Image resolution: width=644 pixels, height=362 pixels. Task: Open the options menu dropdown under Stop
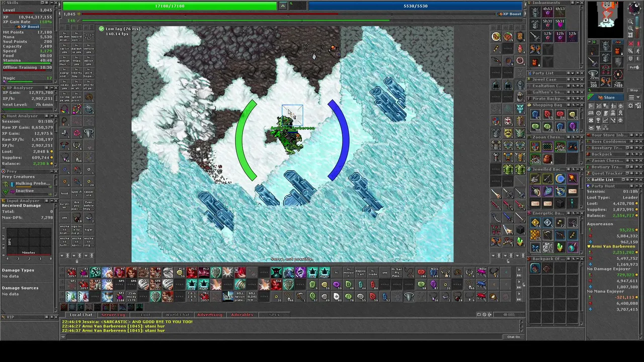click(x=634, y=97)
